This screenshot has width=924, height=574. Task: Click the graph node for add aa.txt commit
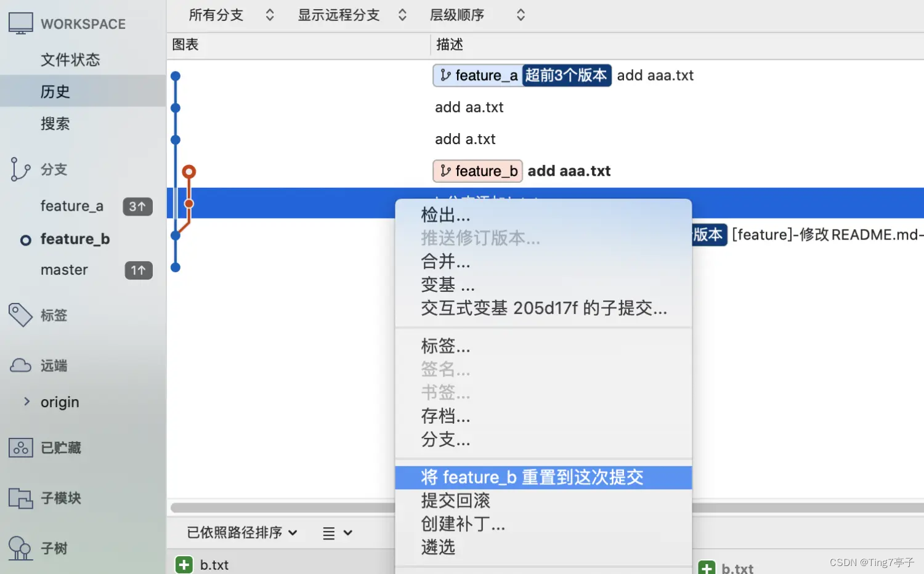(x=176, y=108)
